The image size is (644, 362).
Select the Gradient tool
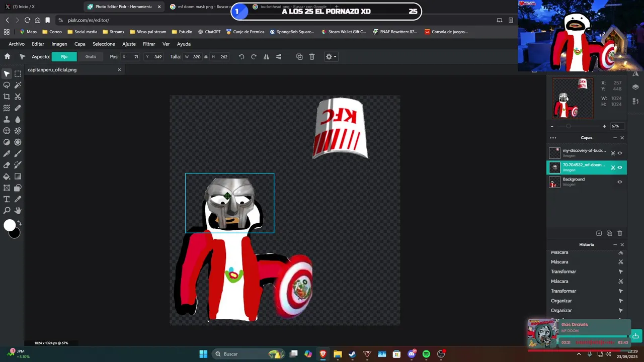[x=18, y=176]
